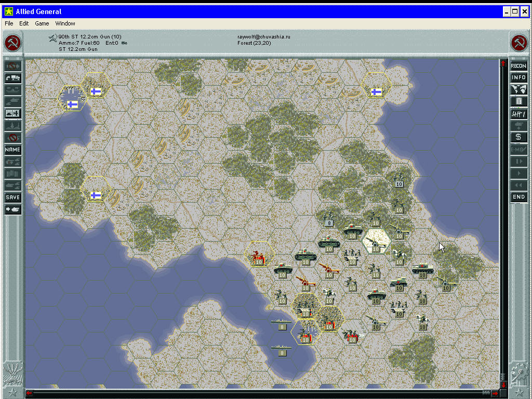Click the star icon in Allied General title bar

coord(8,11)
